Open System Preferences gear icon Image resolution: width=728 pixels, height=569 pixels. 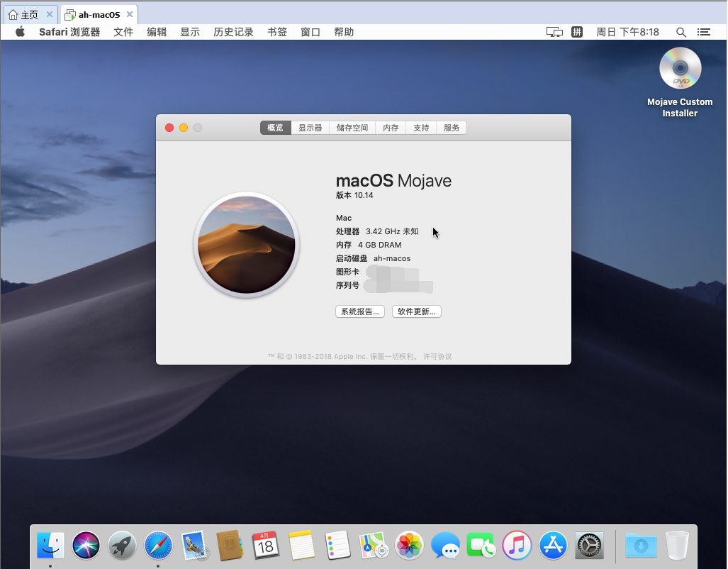pyautogui.click(x=589, y=545)
